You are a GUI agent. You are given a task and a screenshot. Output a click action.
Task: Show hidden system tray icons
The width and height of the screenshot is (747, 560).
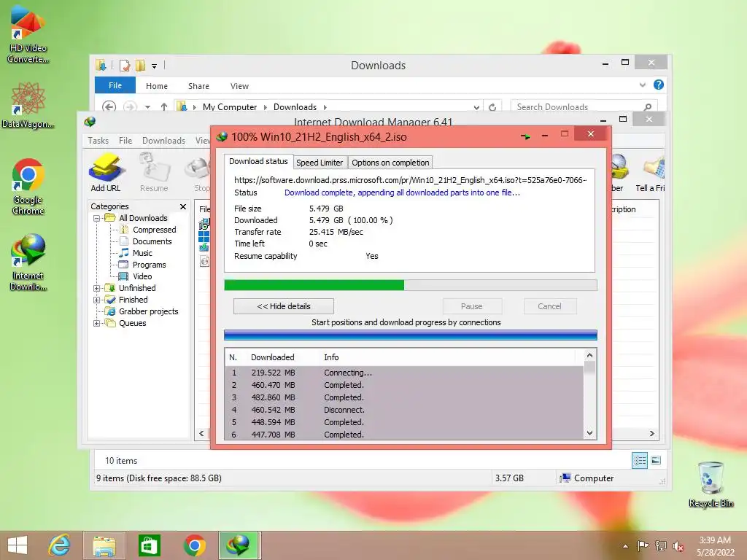coord(625,546)
